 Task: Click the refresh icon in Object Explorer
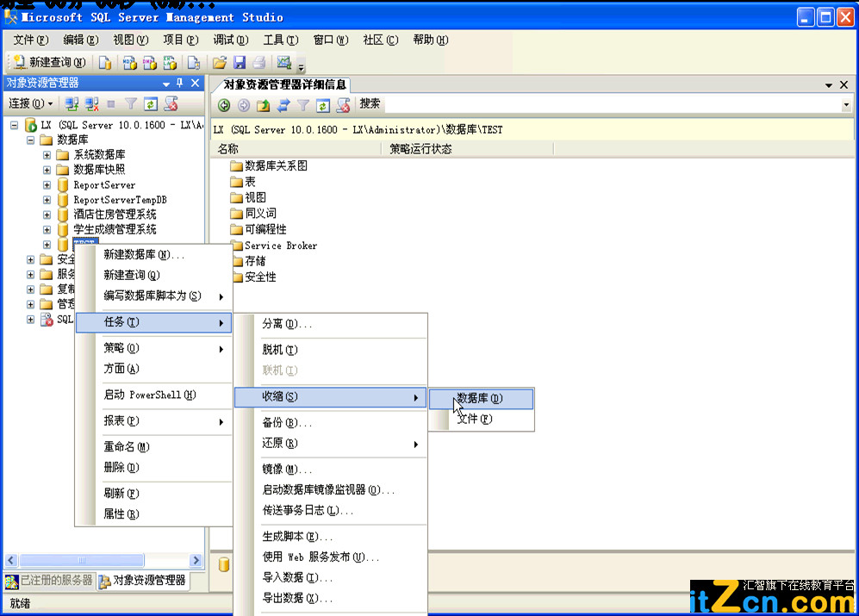(x=151, y=103)
